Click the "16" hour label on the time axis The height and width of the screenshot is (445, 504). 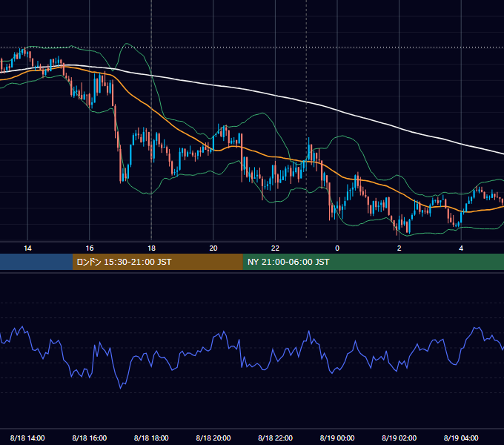pyautogui.click(x=90, y=248)
